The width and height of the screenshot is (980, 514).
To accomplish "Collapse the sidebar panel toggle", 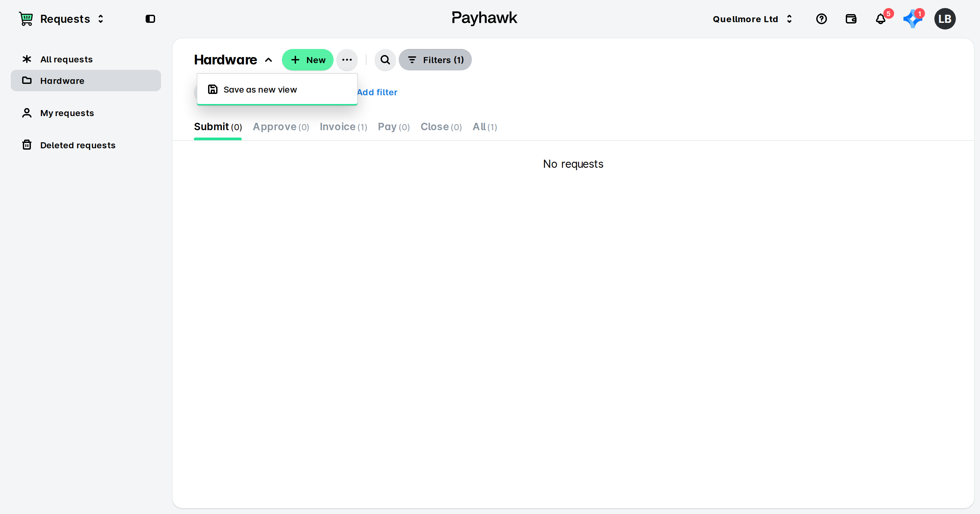I will tap(150, 19).
